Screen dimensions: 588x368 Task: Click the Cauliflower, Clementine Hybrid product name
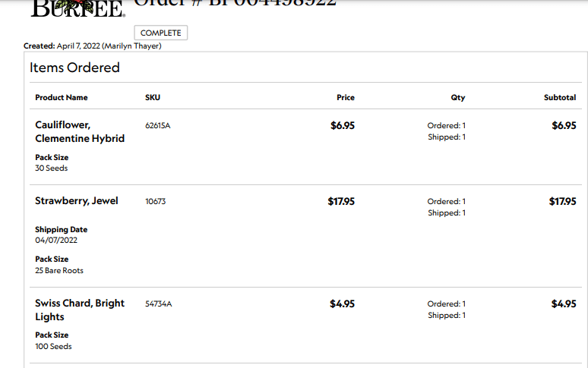pyautogui.click(x=79, y=132)
